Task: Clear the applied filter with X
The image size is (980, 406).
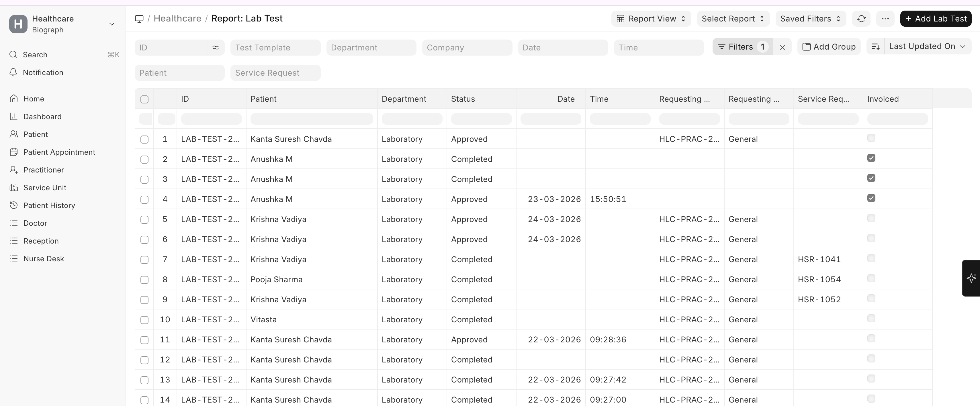Action: 782,47
